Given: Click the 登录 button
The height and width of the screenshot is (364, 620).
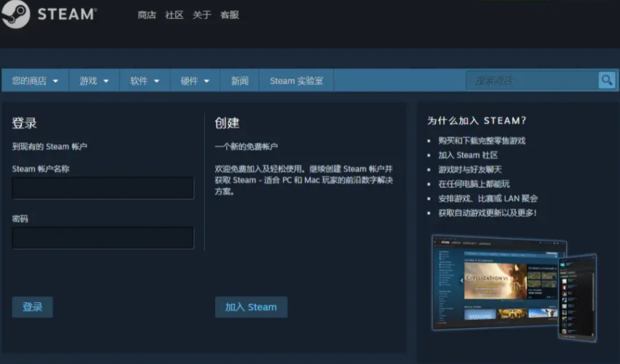Looking at the screenshot, I should pyautogui.click(x=32, y=307).
